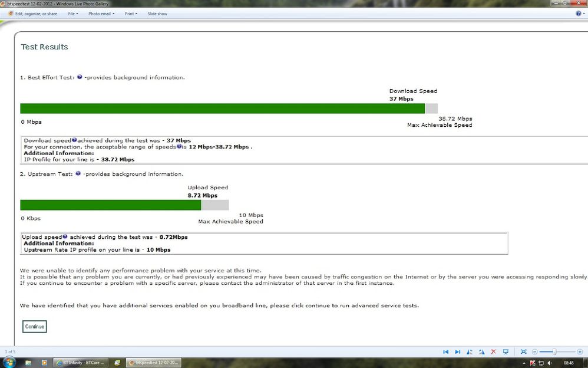Screen dimensions: 588x368
Task: Show hidden system tray icons
Action: pos(524,363)
